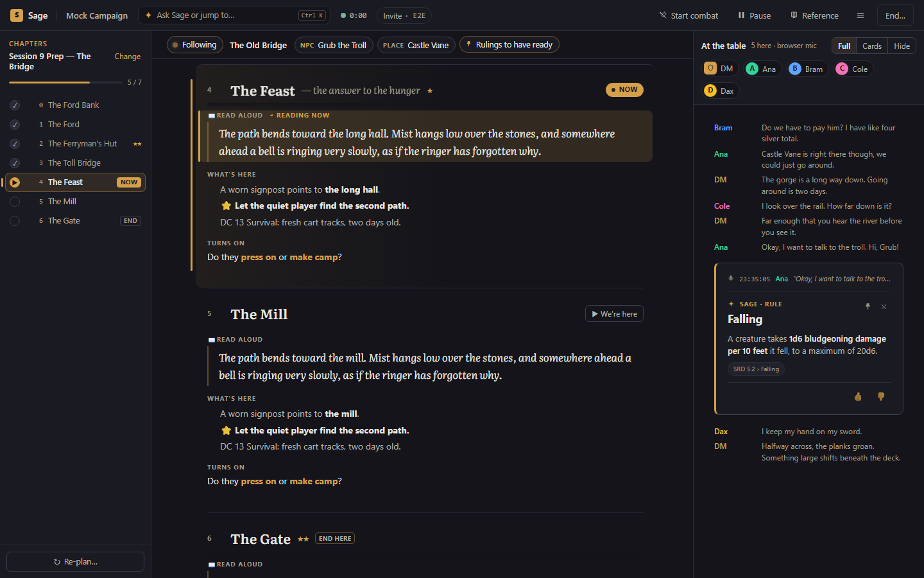
Task: Select the Hide table view tab
Action: (x=902, y=46)
